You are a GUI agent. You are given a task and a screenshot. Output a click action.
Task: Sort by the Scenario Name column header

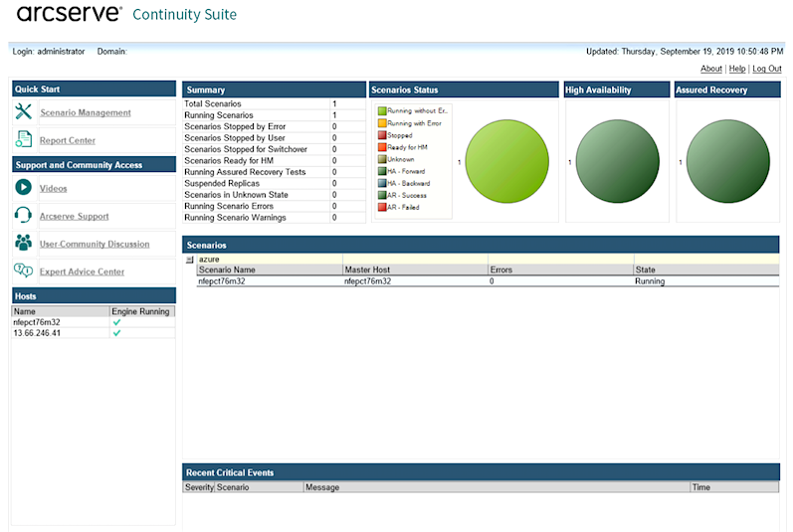tap(270, 269)
